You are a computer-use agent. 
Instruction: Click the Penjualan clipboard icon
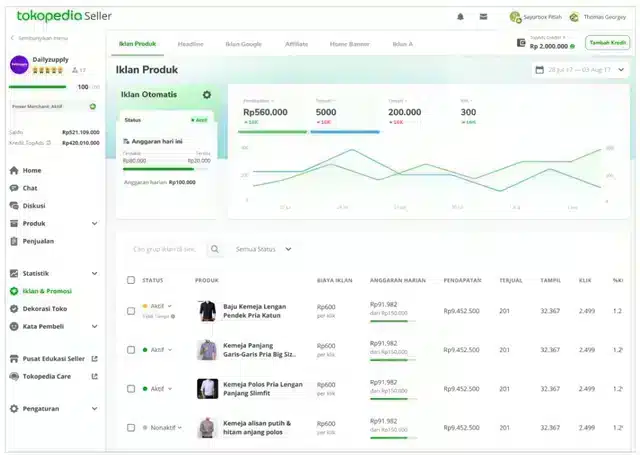(14, 241)
